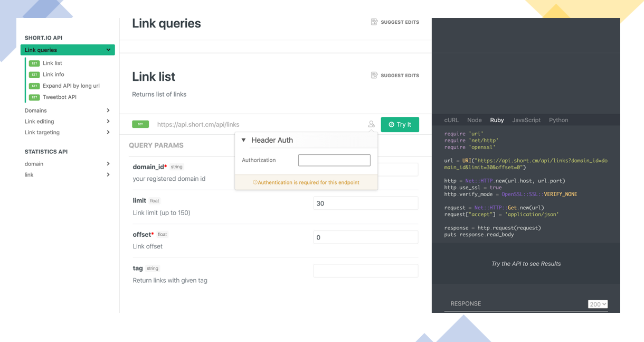Collapse the Header Auth disclosure triangle

(243, 140)
